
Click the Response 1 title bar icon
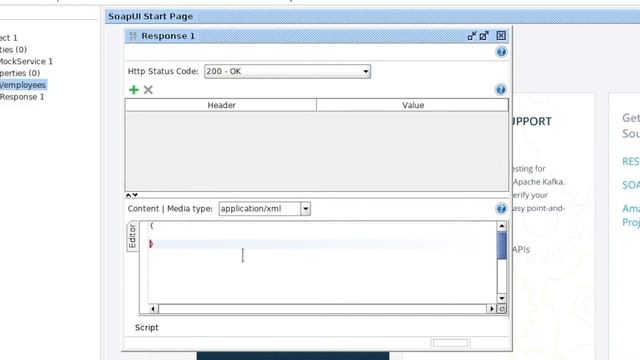pyautogui.click(x=133, y=36)
